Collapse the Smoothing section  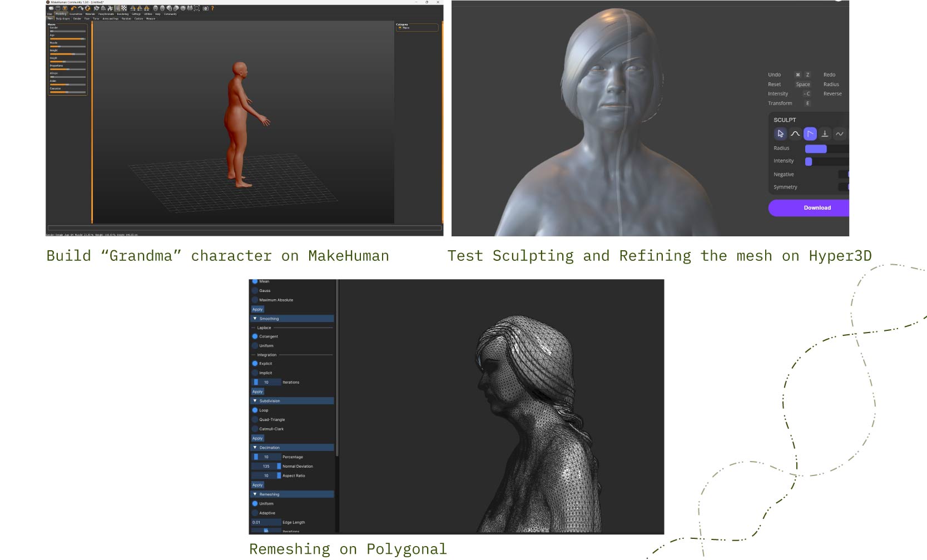tap(255, 319)
